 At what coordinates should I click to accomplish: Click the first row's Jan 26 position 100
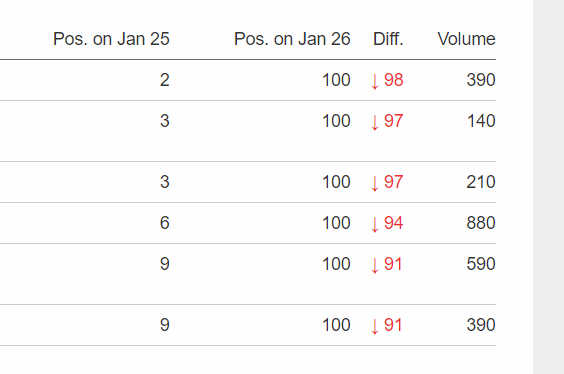pyautogui.click(x=336, y=80)
